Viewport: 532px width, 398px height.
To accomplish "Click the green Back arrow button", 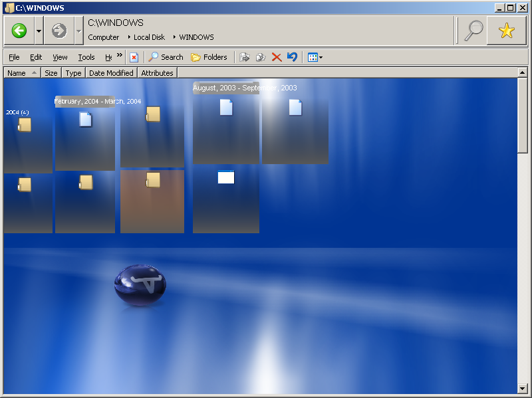I will tap(19, 31).
